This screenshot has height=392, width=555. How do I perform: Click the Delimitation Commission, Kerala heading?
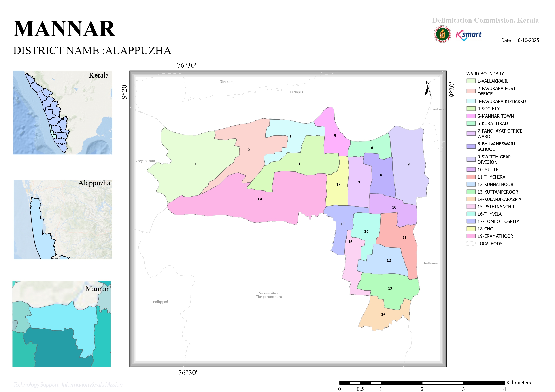click(485, 20)
